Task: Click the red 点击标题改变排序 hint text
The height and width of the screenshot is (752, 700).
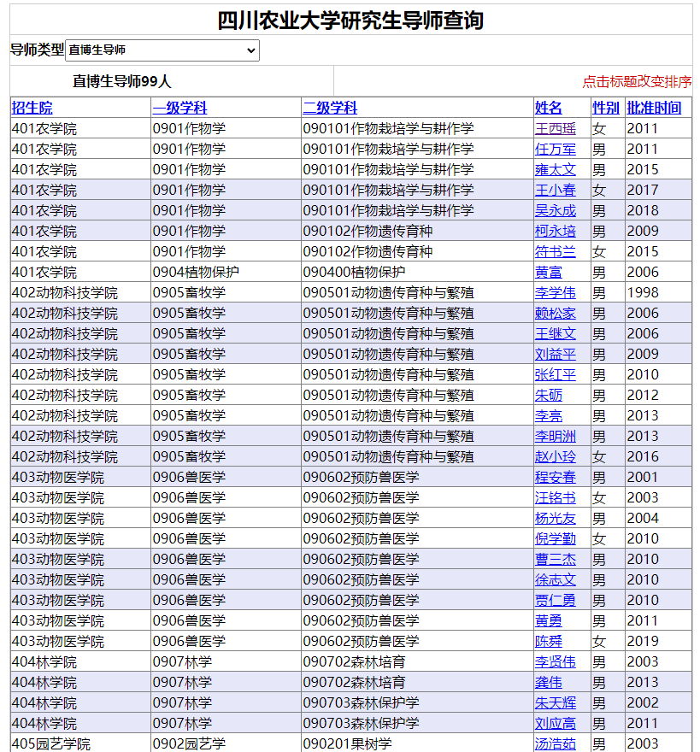Action: point(637,81)
